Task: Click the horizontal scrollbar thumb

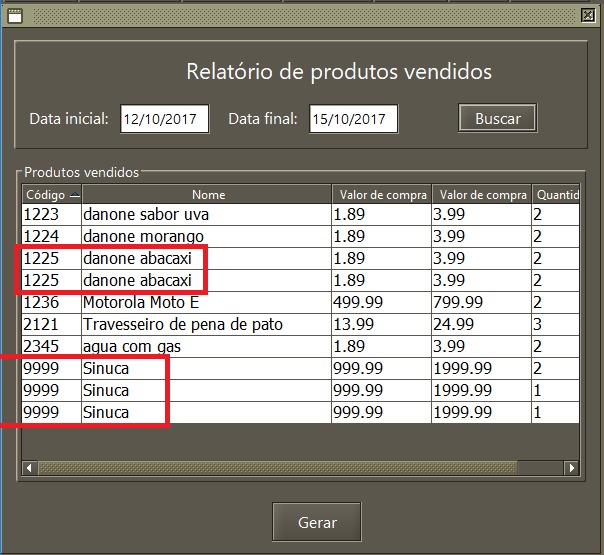Action: point(277,468)
